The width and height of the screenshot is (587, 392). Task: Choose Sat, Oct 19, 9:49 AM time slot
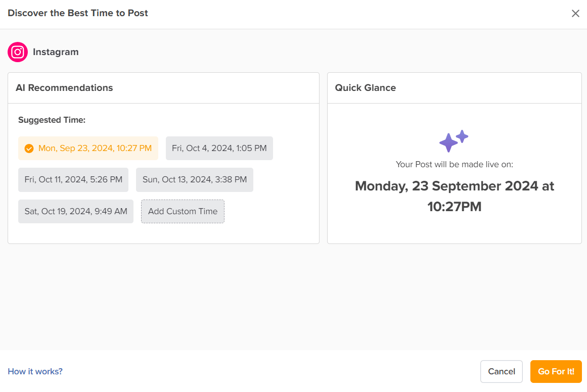click(76, 211)
